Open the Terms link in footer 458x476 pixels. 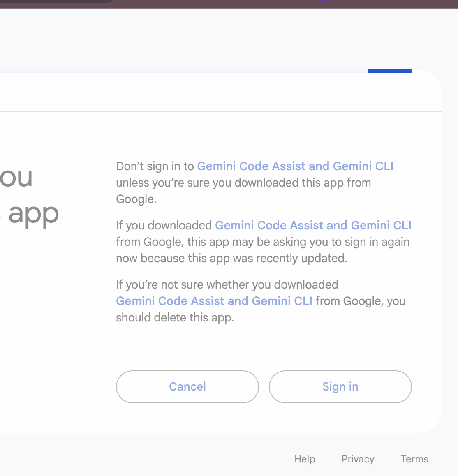[414, 459]
